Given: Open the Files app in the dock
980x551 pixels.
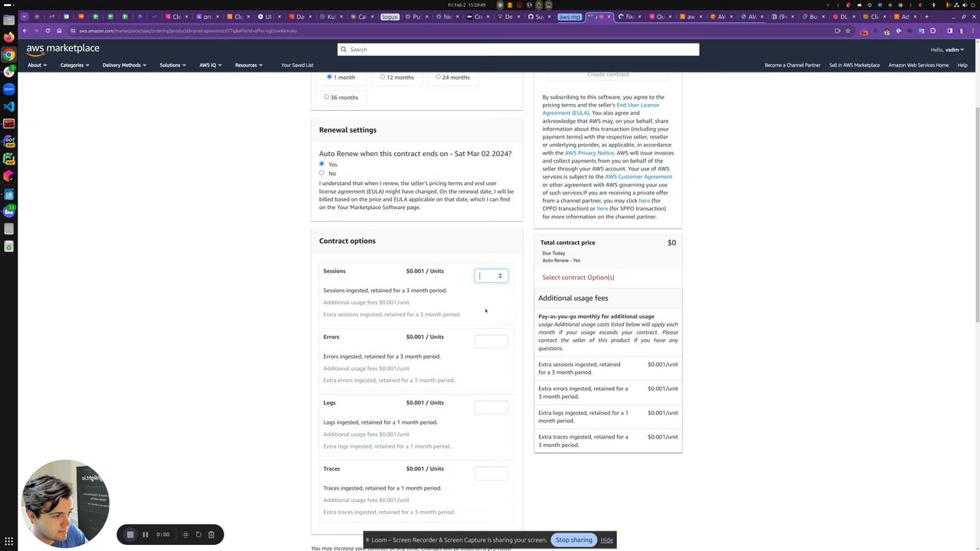Looking at the screenshot, I should (8, 19).
